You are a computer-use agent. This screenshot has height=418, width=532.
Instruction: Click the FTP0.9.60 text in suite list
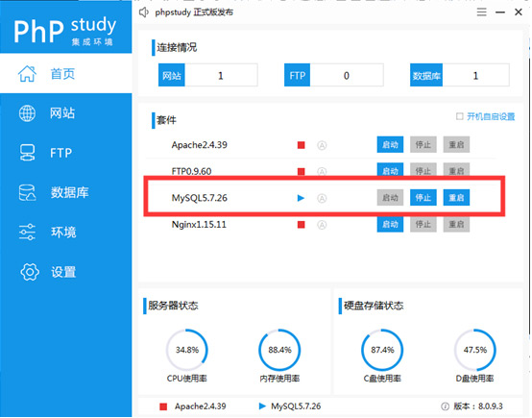[x=191, y=171]
